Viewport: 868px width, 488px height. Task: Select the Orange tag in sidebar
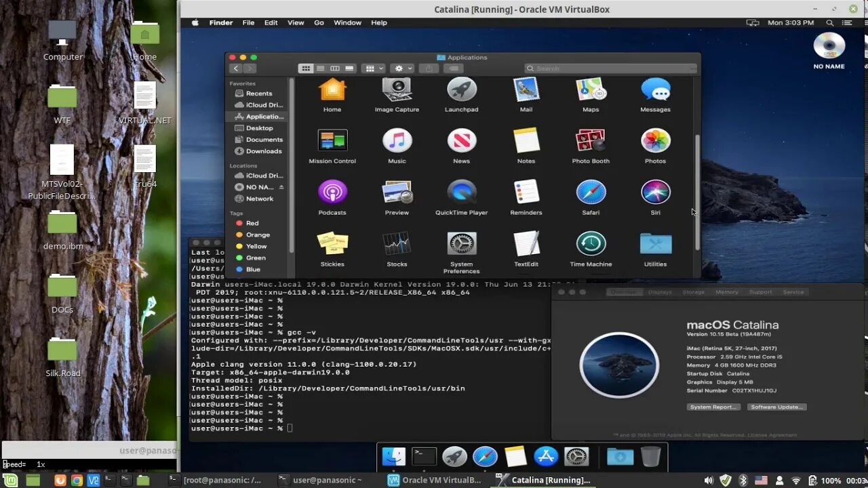tap(258, 235)
